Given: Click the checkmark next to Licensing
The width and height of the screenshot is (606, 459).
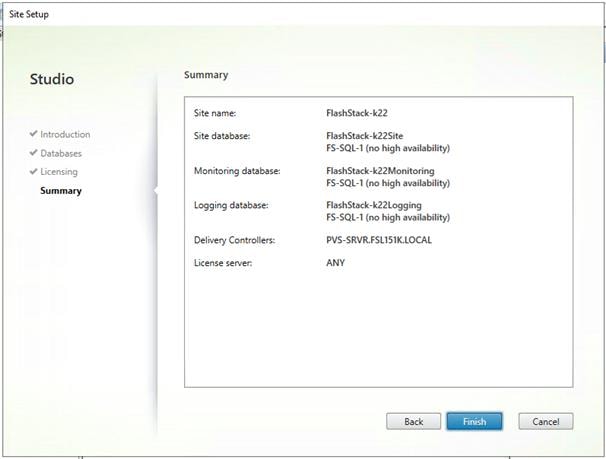Looking at the screenshot, I should pos(33,171).
